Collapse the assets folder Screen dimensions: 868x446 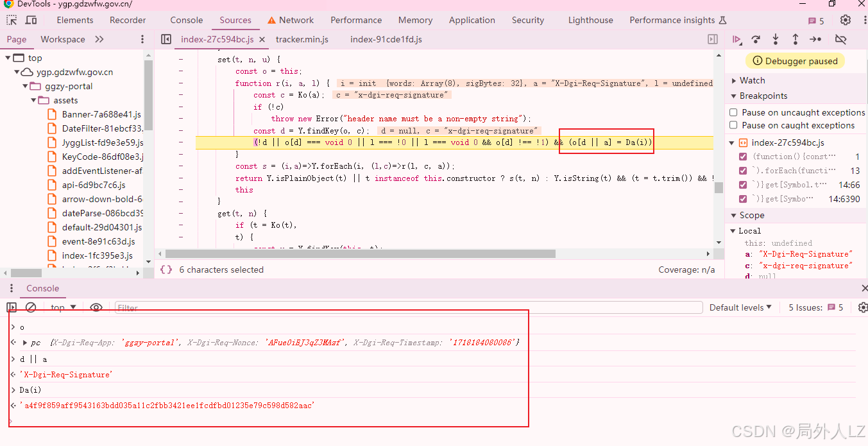[x=33, y=100]
